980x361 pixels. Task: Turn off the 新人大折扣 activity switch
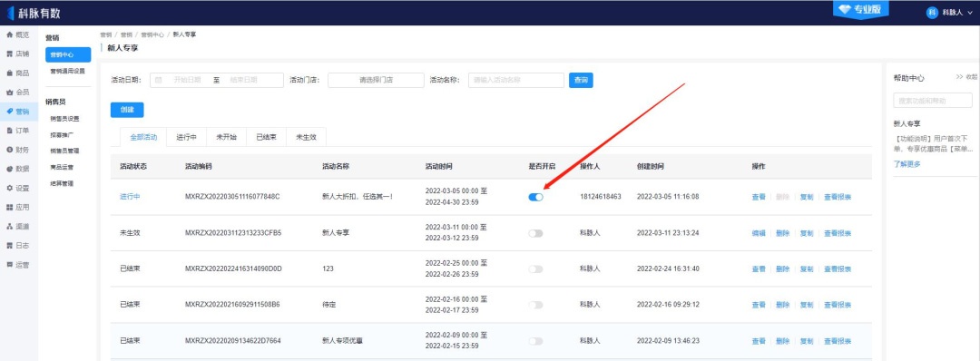pyautogui.click(x=535, y=197)
